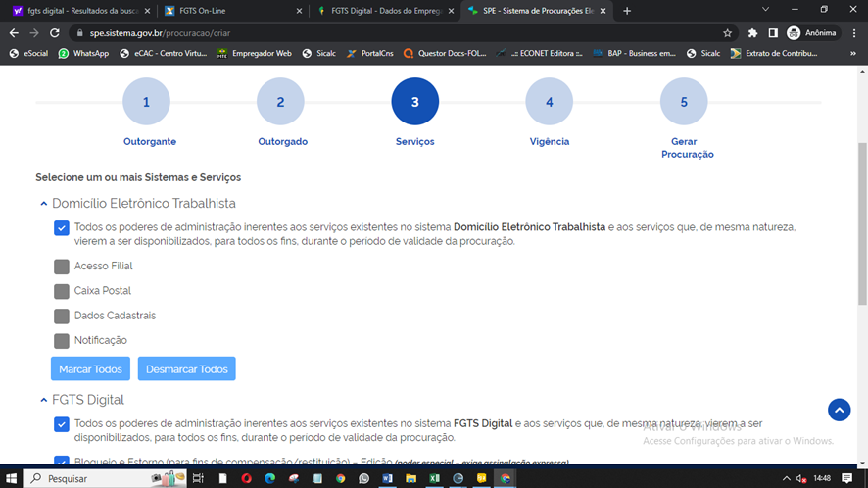Toggle the Notificação checkbox
The height and width of the screenshot is (488, 868).
pos(62,340)
